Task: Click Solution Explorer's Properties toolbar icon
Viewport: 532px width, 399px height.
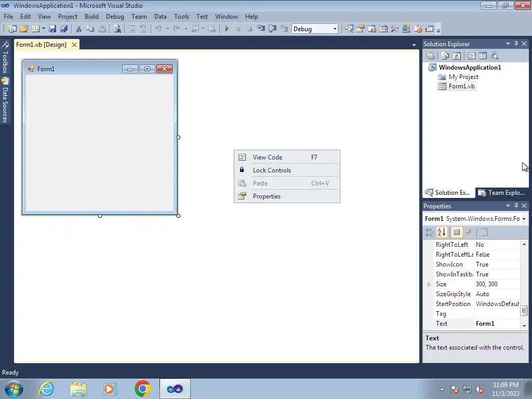Action: 430,56
